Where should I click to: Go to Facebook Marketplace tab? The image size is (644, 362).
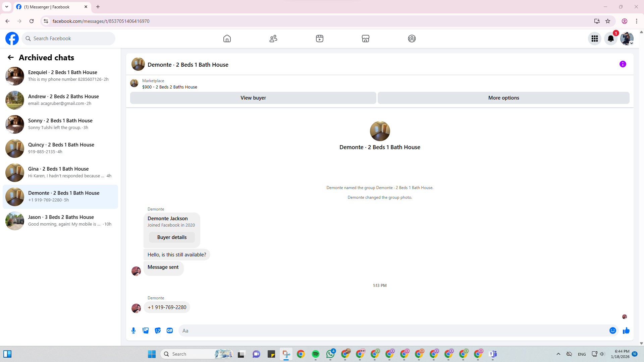[365, 39]
